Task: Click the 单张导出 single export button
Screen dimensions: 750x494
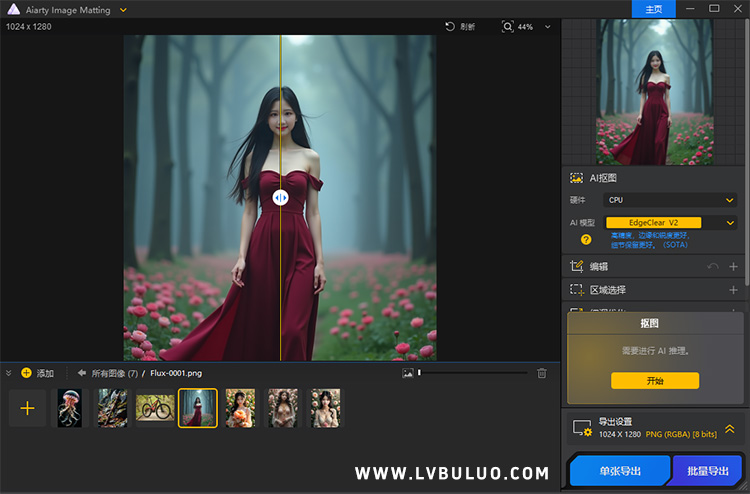Action: [620, 471]
